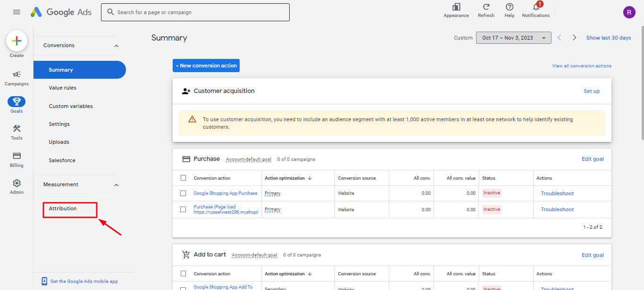
Task: Open Attribution under Measurement
Action: point(63,208)
